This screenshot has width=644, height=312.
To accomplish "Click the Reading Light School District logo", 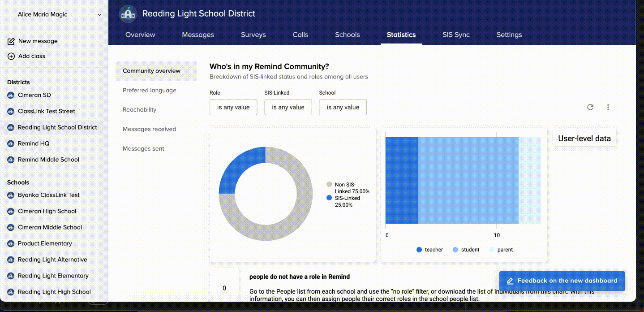I will 128,14.
